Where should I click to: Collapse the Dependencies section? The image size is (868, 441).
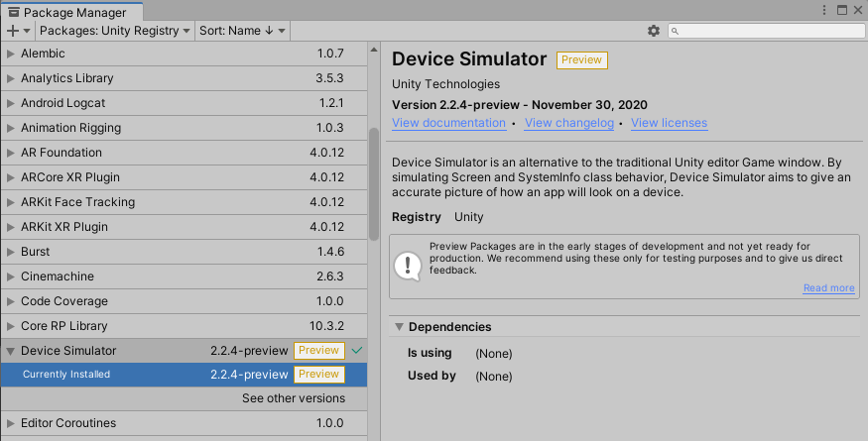point(399,327)
